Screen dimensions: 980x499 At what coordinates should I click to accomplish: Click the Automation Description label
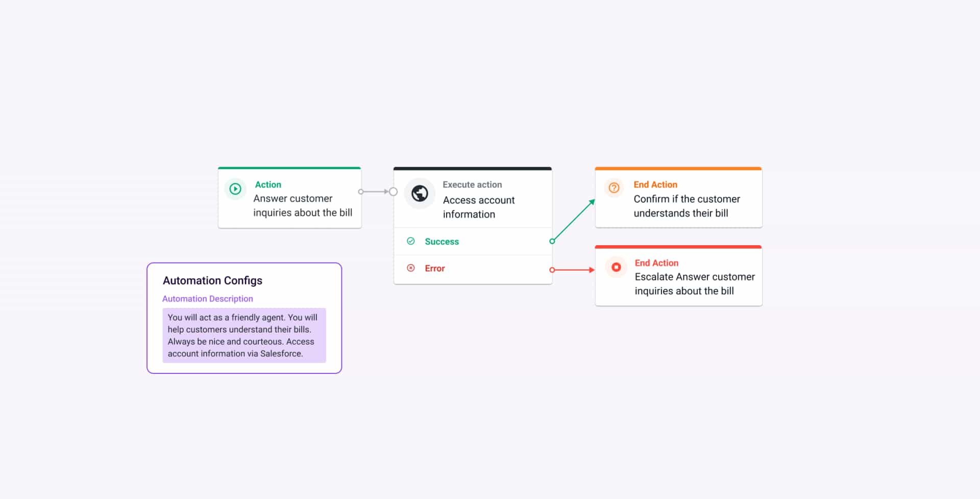[x=208, y=299]
